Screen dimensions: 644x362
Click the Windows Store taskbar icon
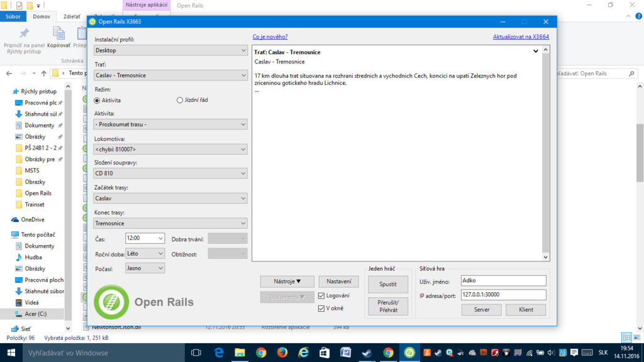tap(325, 353)
